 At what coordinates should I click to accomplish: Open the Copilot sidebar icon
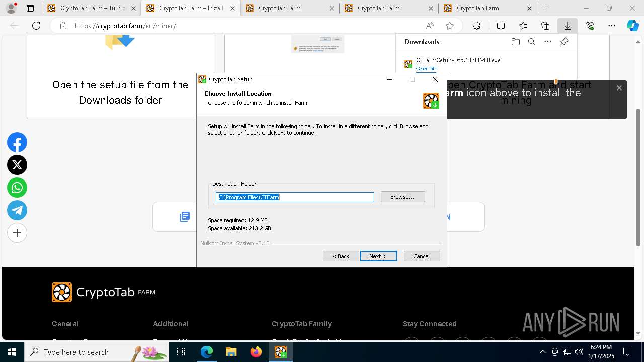click(632, 26)
